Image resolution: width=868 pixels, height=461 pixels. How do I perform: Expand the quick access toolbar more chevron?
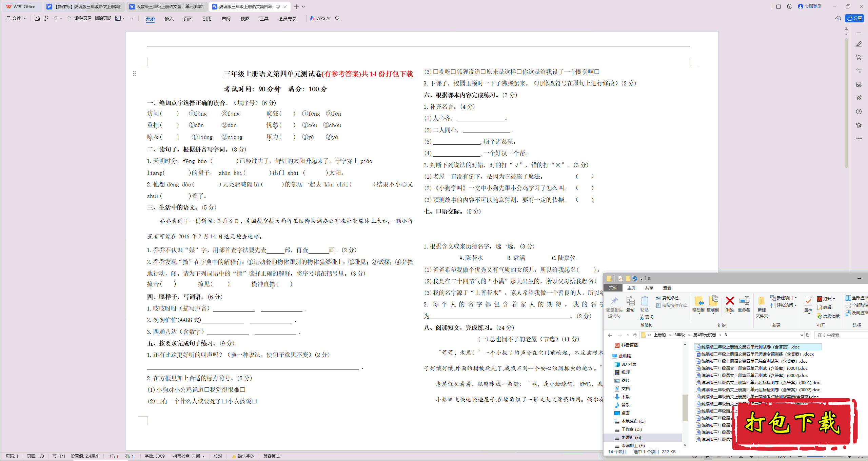coord(132,18)
